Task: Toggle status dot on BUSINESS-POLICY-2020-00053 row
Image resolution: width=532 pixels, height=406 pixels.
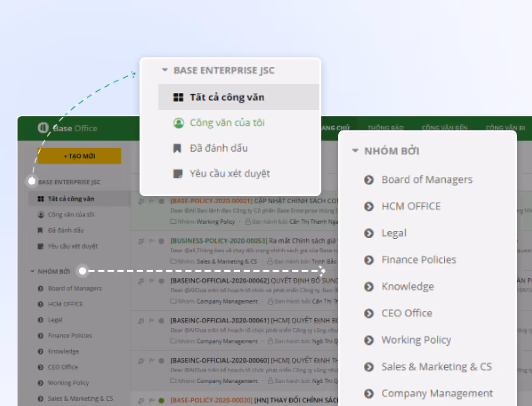Action: [161, 241]
